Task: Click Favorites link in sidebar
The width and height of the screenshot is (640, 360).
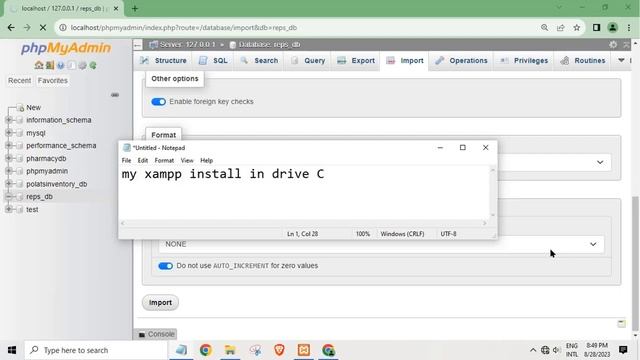Action: (53, 81)
